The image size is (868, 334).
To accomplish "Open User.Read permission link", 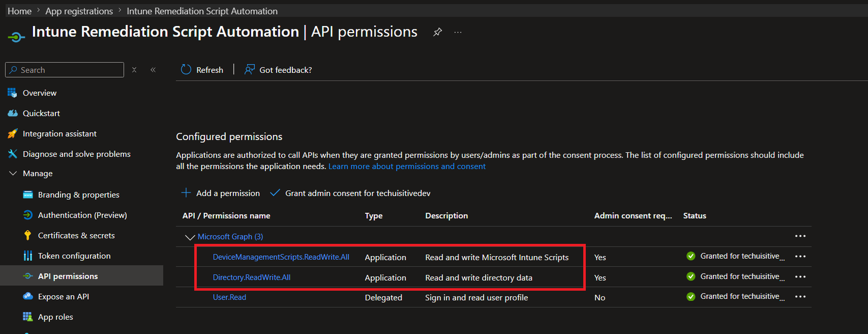I will coord(229,297).
